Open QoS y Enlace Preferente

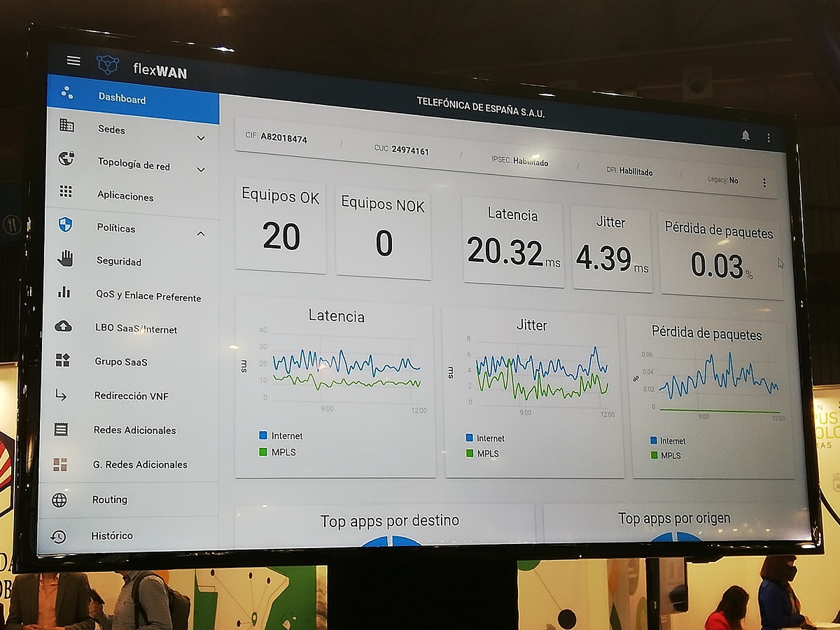(x=148, y=297)
